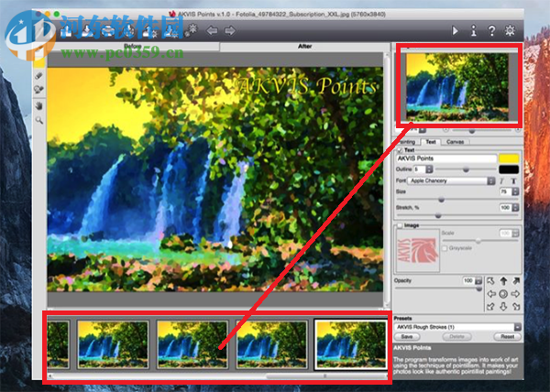
Task: Position watermark at bottom-left arrow
Action: [490, 307]
